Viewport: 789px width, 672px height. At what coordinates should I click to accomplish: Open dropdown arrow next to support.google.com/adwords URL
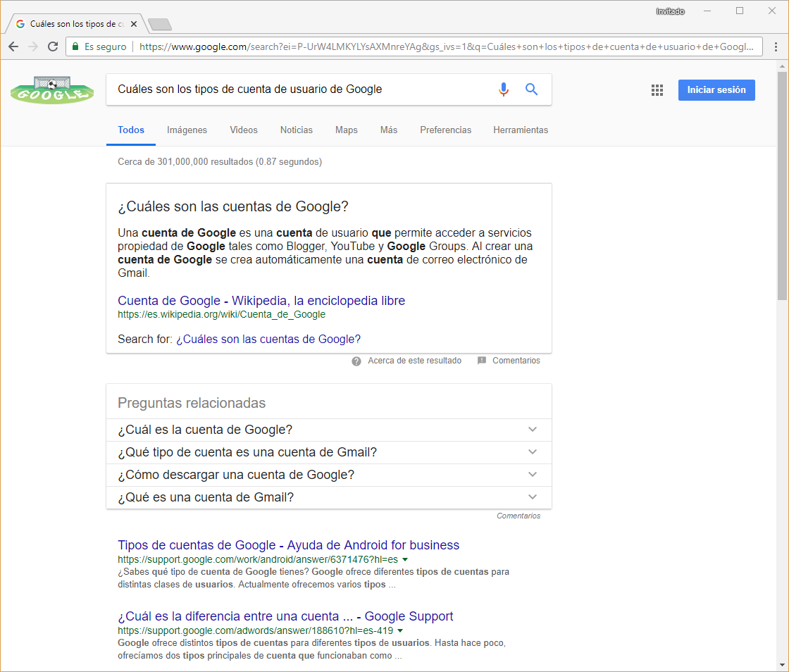[x=400, y=630]
